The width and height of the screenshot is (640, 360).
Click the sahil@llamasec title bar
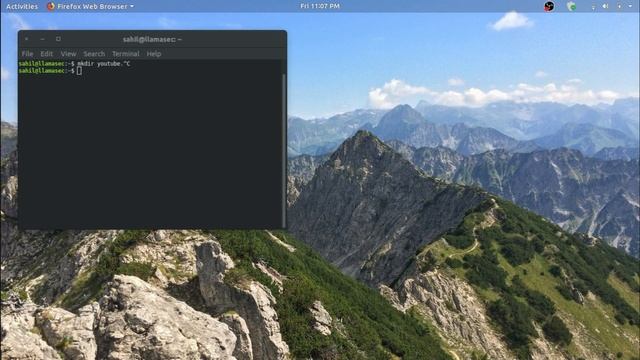(x=152, y=39)
